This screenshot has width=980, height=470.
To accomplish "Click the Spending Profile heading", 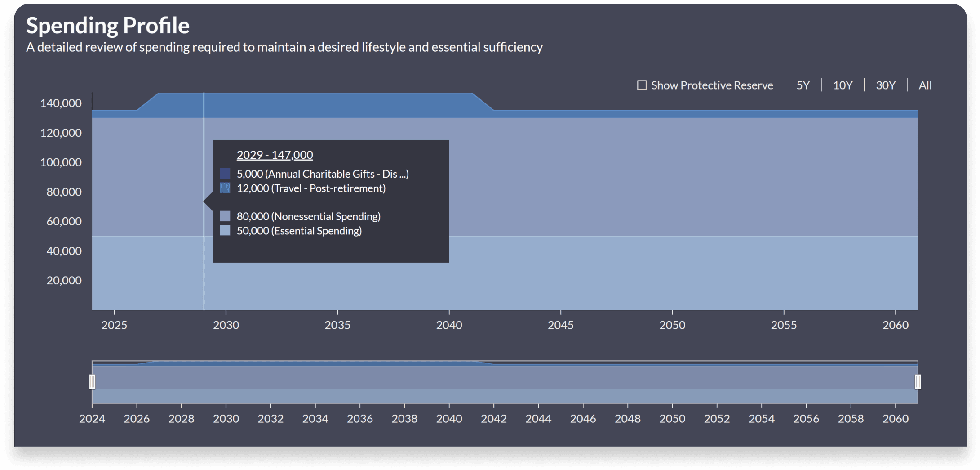I will [108, 25].
